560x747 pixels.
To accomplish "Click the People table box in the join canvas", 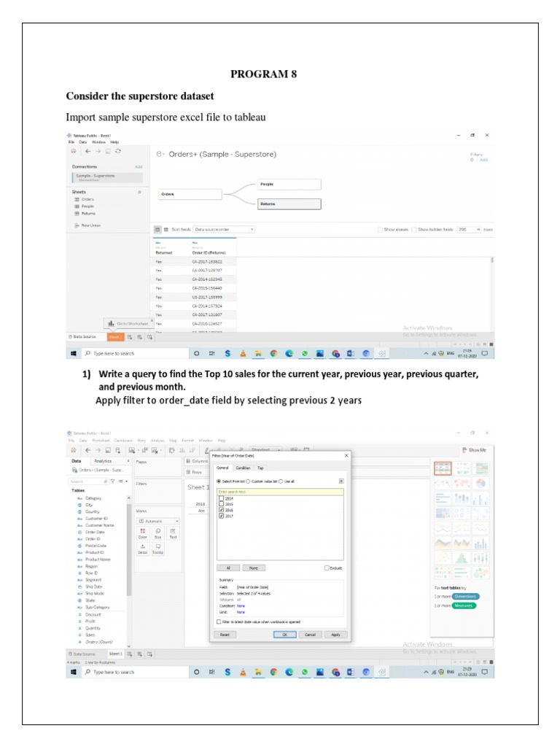I will pyautogui.click(x=289, y=185).
